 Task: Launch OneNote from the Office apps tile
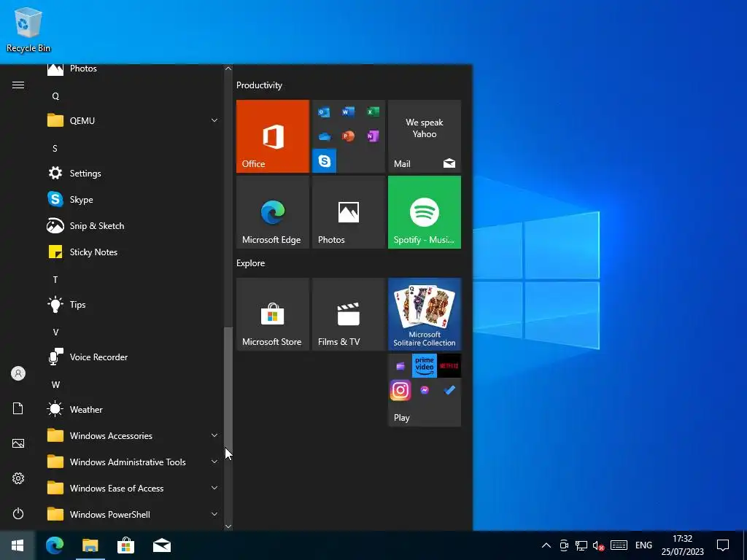[373, 136]
